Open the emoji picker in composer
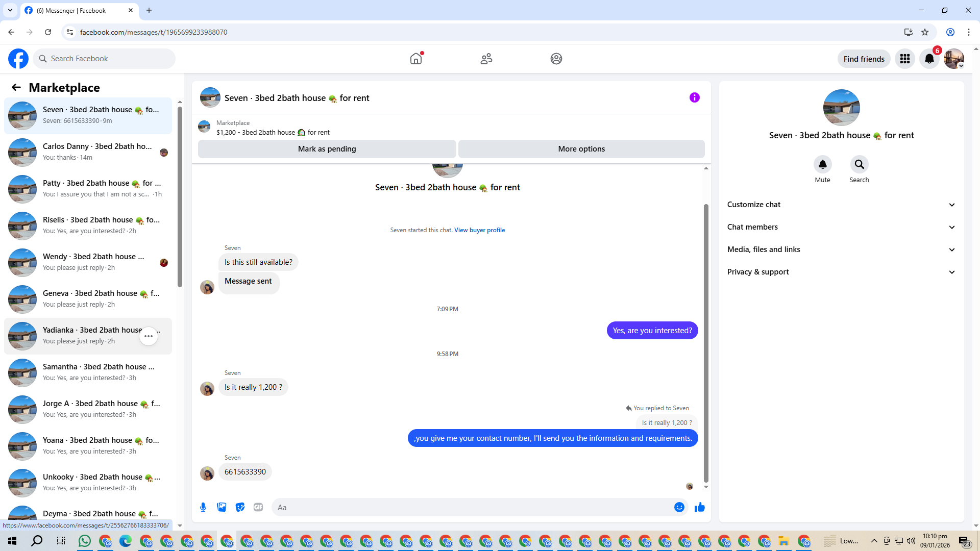This screenshot has height=551, width=980. pyautogui.click(x=679, y=507)
